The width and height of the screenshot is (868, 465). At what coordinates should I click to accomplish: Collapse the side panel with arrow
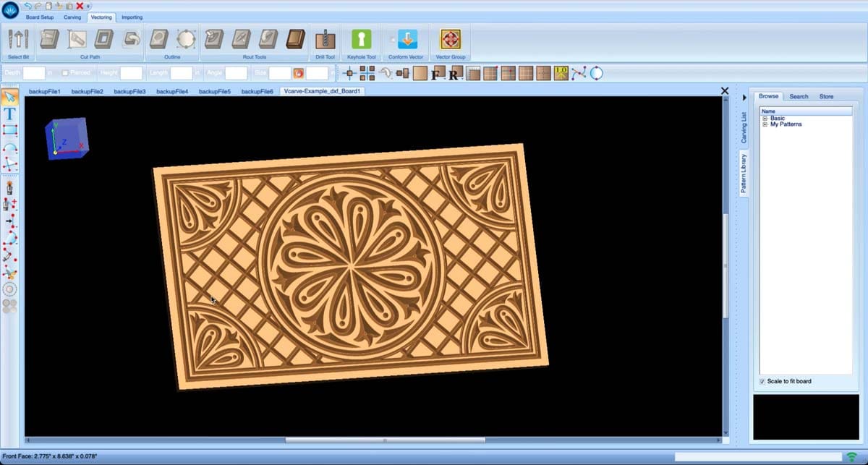[x=744, y=97]
